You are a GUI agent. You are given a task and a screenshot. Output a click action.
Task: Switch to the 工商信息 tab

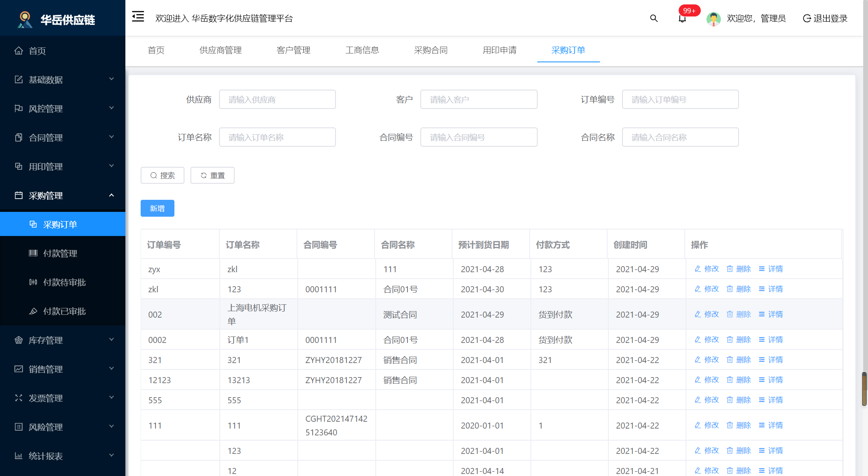[362, 50]
